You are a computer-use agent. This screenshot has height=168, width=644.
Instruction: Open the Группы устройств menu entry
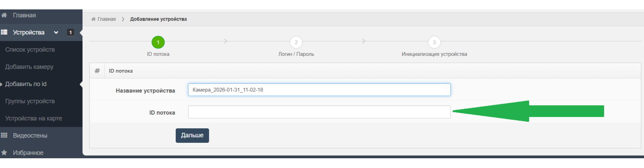point(30,101)
